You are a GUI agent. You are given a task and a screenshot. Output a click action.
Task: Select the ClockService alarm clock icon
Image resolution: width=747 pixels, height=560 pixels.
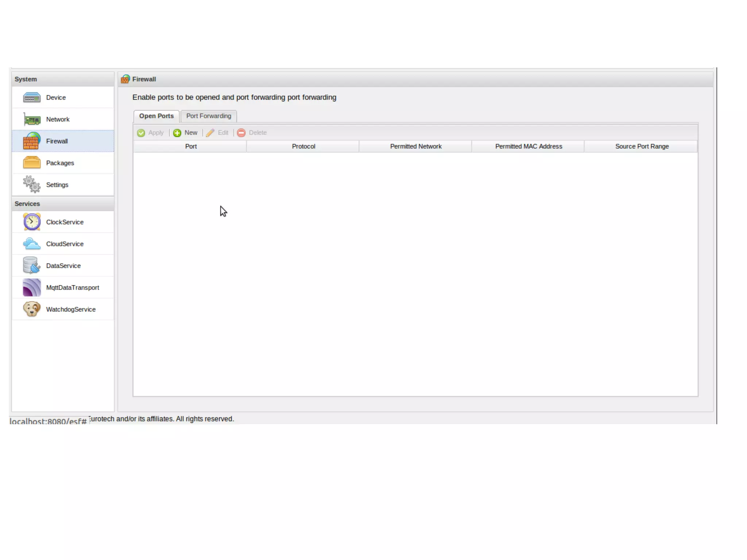32,222
